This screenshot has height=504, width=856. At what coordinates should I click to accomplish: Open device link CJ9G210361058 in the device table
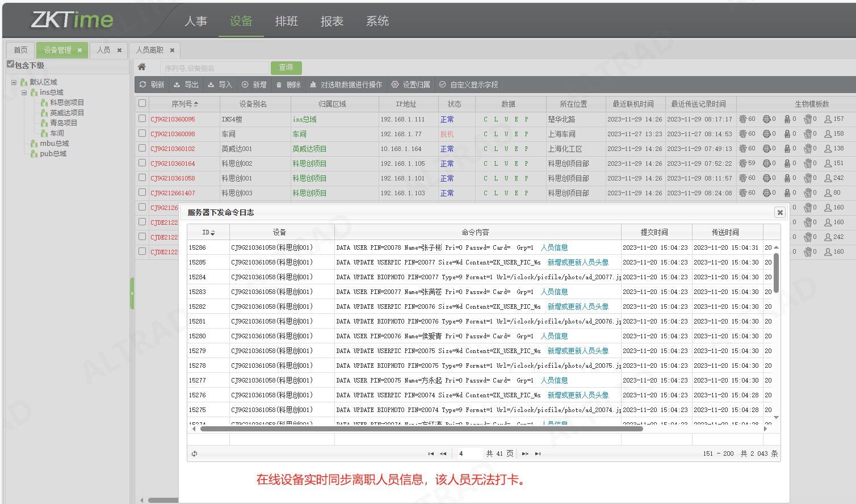[x=173, y=178]
